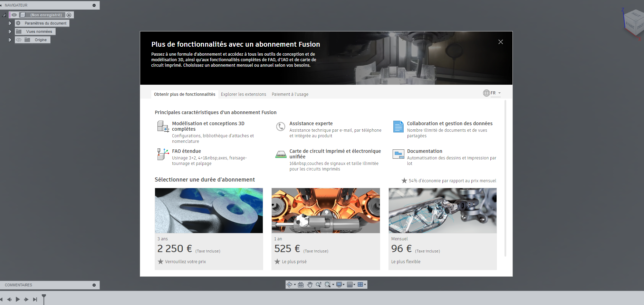
Task: Select the Mensuel 96 € plan
Action: click(443, 229)
